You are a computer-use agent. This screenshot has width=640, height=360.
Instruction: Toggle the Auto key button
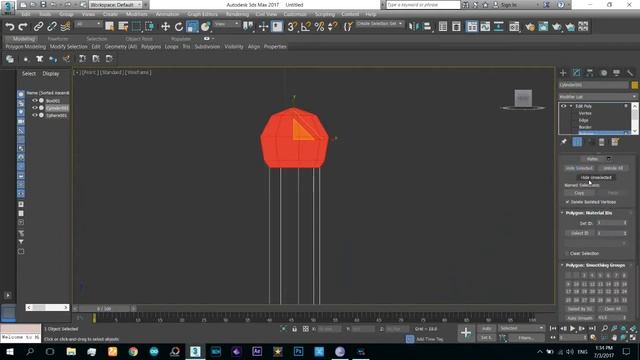[486, 329]
